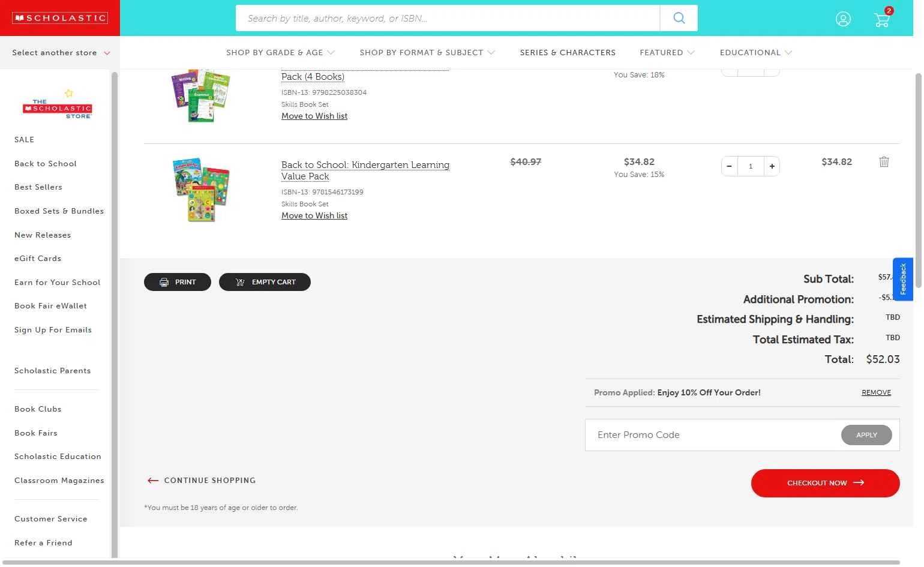Click the Print button
Screen dimensions: 924x567
(x=178, y=282)
